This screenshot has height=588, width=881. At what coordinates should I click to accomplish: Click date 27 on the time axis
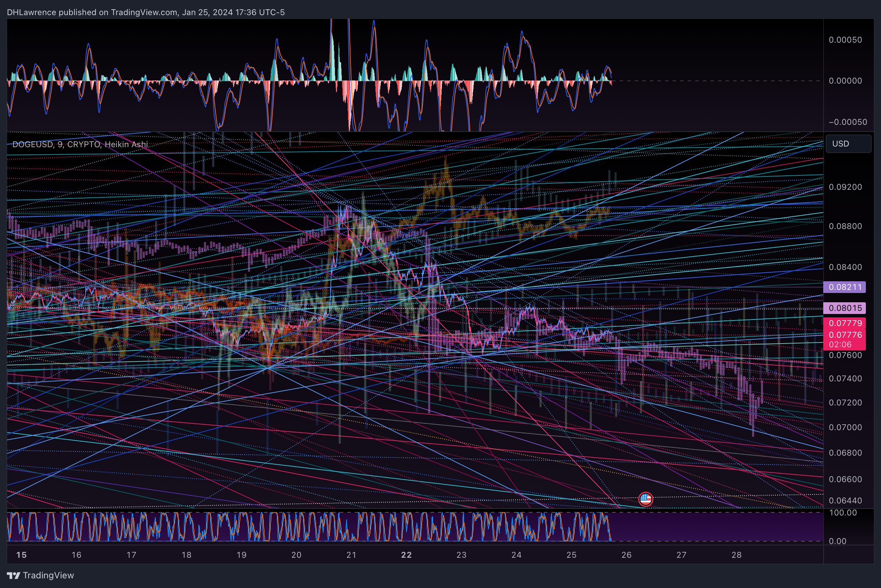click(682, 555)
